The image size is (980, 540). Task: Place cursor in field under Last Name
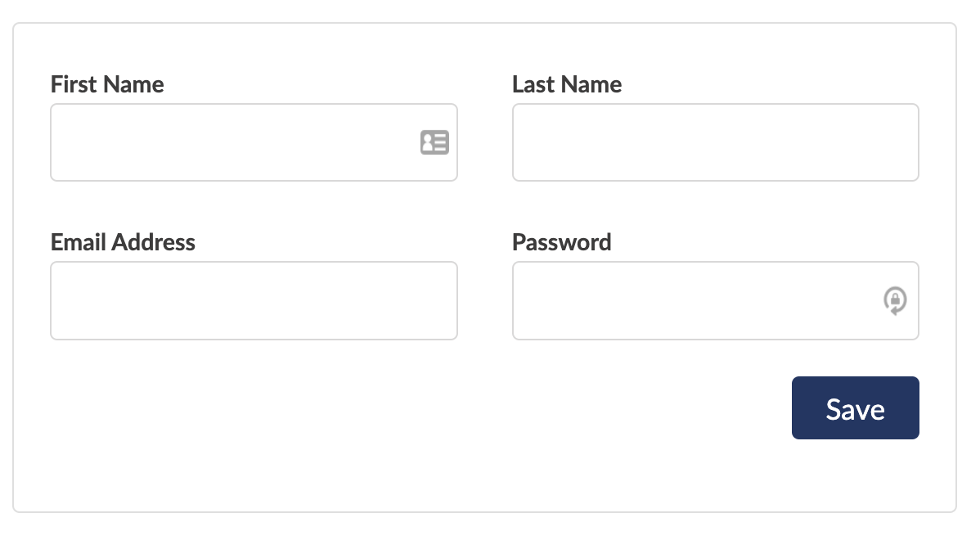point(716,142)
